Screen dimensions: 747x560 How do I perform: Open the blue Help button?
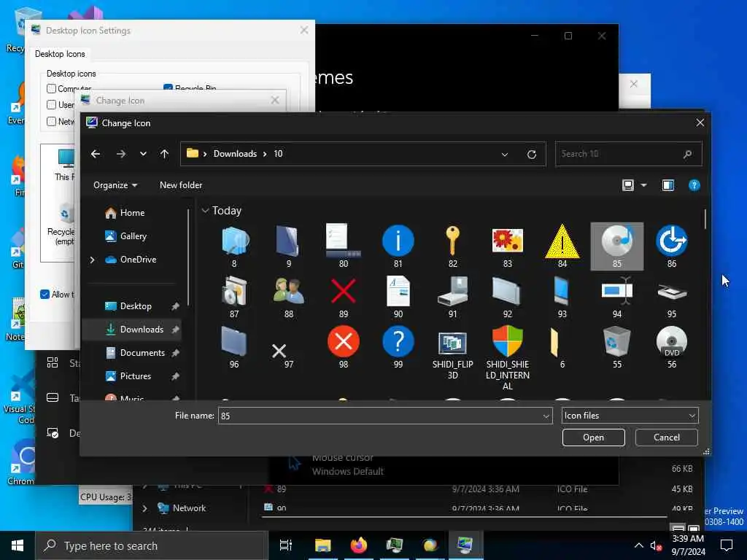click(x=694, y=185)
